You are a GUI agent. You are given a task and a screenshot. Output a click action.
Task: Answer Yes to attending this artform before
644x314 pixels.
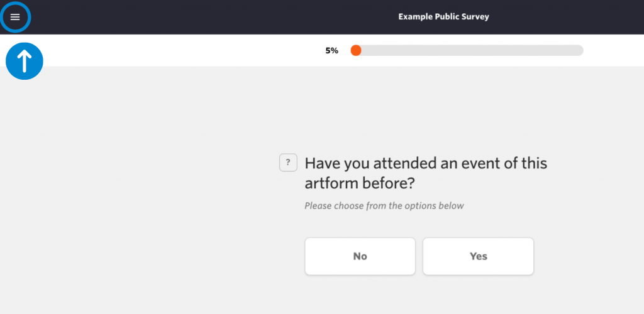click(x=478, y=256)
